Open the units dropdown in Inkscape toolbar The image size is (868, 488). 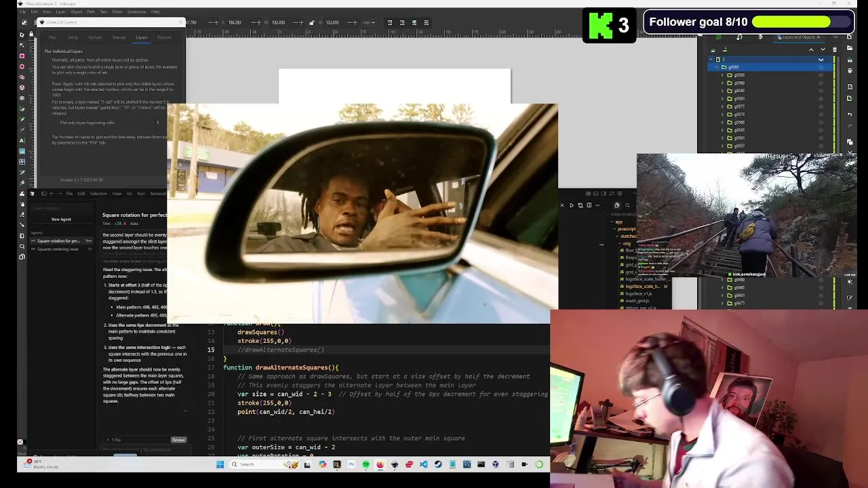[369, 22]
